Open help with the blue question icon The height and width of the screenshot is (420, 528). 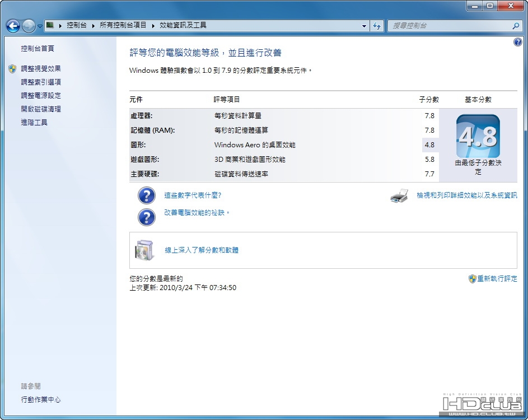click(x=518, y=42)
